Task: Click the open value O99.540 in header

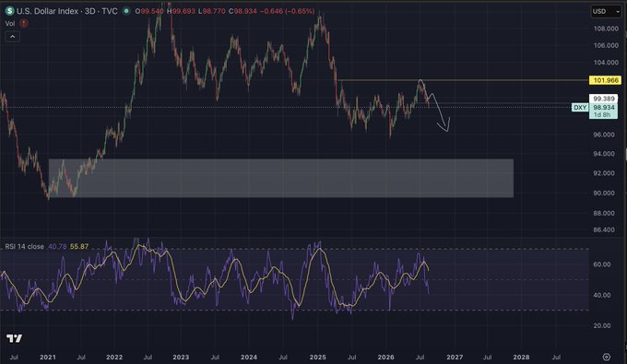Action: [149, 11]
